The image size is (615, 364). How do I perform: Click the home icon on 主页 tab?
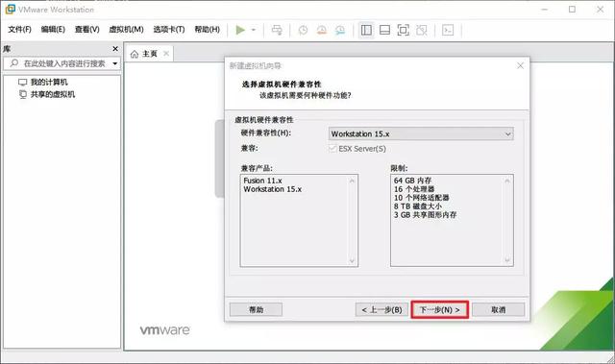pyautogui.click(x=135, y=54)
